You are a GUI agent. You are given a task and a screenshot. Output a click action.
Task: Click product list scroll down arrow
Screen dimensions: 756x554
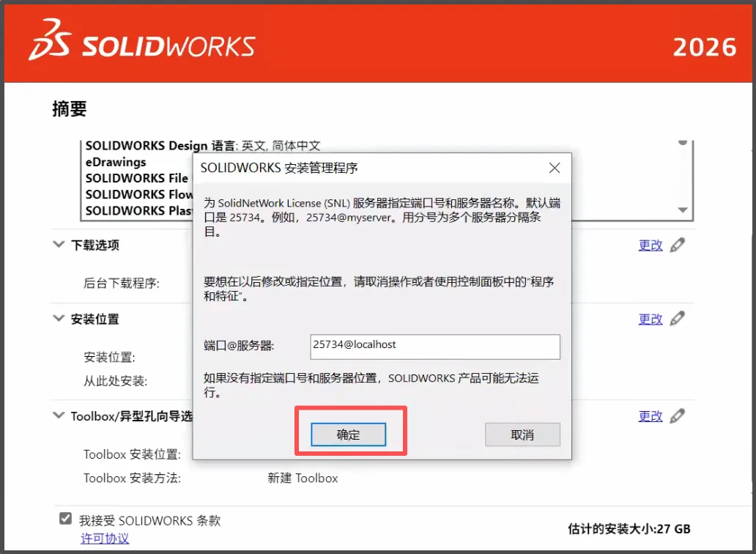click(x=683, y=210)
